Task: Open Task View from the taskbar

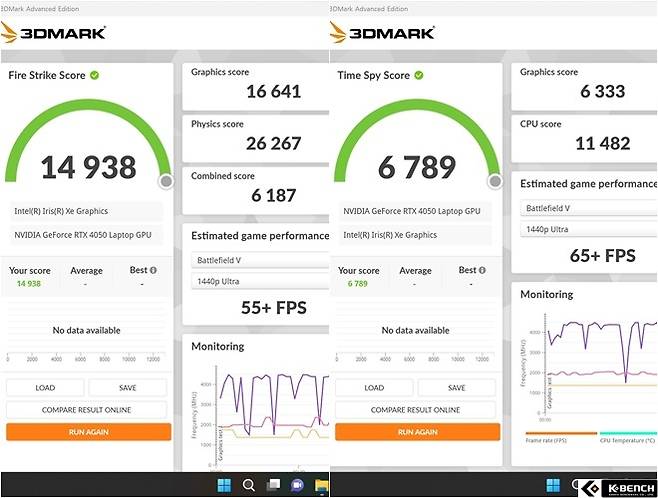Action: point(272,485)
